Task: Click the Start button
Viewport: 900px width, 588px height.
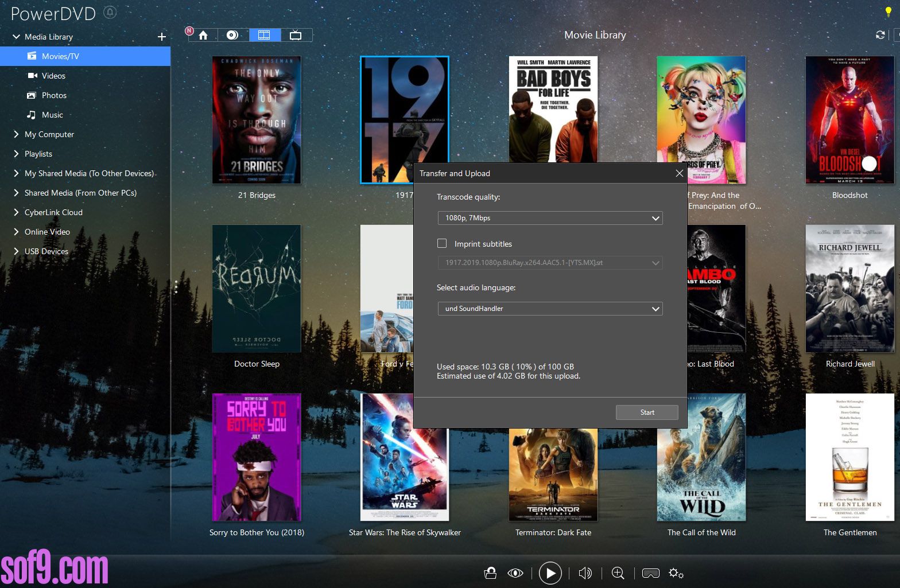Action: tap(647, 412)
